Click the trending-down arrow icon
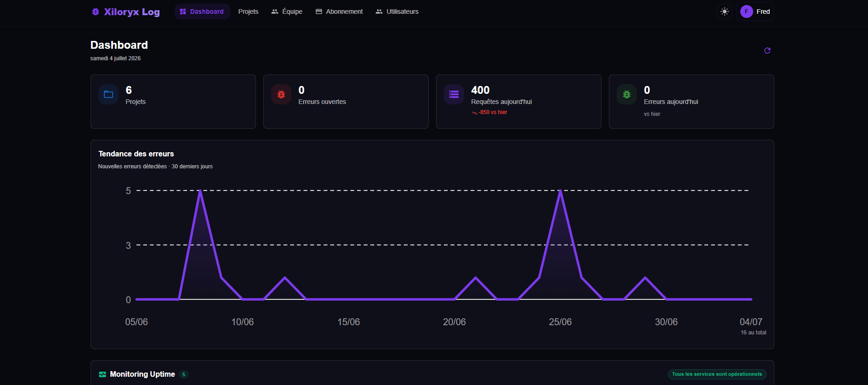The height and width of the screenshot is (385, 868). 474,113
